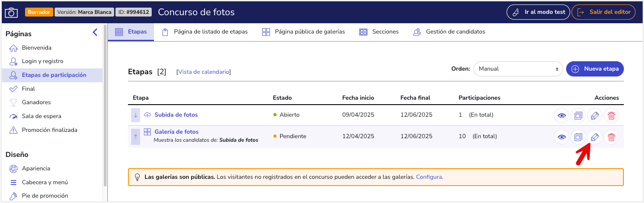Image resolution: width=644 pixels, height=203 pixels.
Task: Delete the Galería de fotos stage
Action: point(611,137)
